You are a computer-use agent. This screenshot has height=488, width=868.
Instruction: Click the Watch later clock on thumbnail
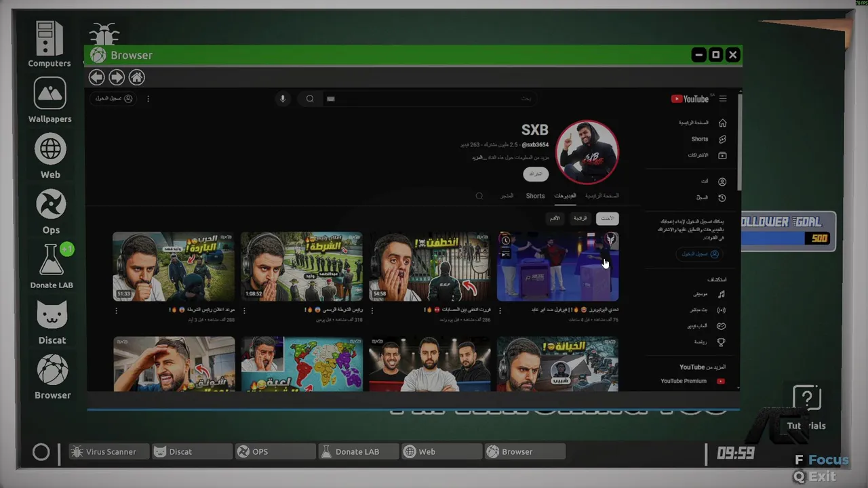[505, 241]
